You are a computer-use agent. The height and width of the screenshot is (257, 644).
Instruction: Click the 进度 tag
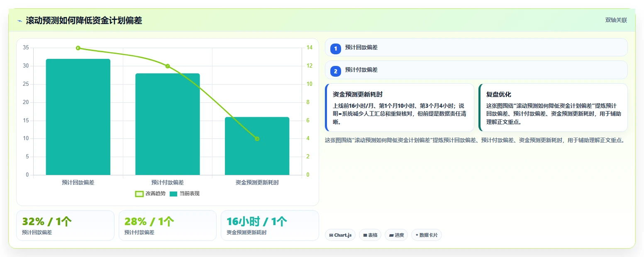(x=396, y=235)
